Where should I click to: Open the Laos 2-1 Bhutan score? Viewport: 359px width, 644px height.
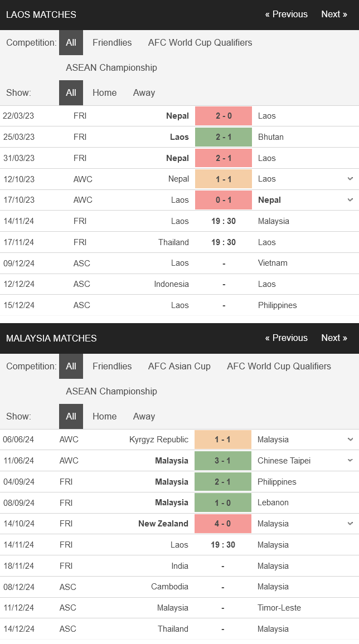(224, 137)
